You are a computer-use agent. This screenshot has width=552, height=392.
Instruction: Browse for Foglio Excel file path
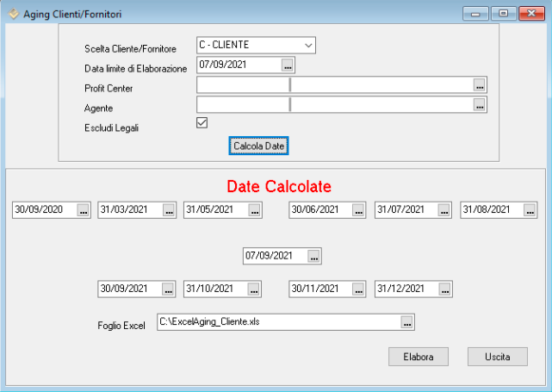tap(407, 321)
